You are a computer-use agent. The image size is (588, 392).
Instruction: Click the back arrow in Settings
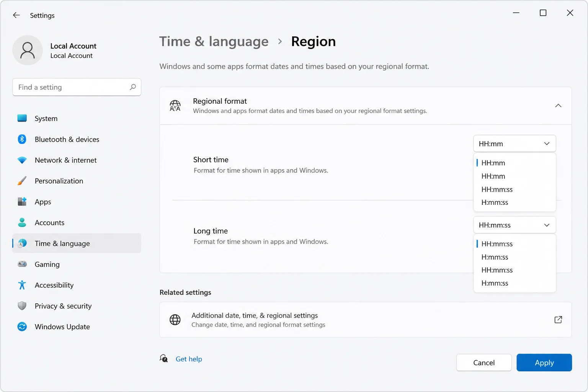pyautogui.click(x=16, y=15)
